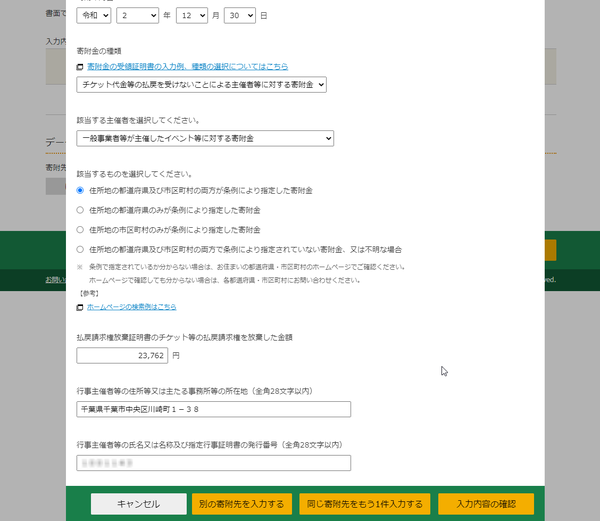Select radio 指定されていない寄附金、又は不明な場合
The image size is (600, 521).
(81, 249)
